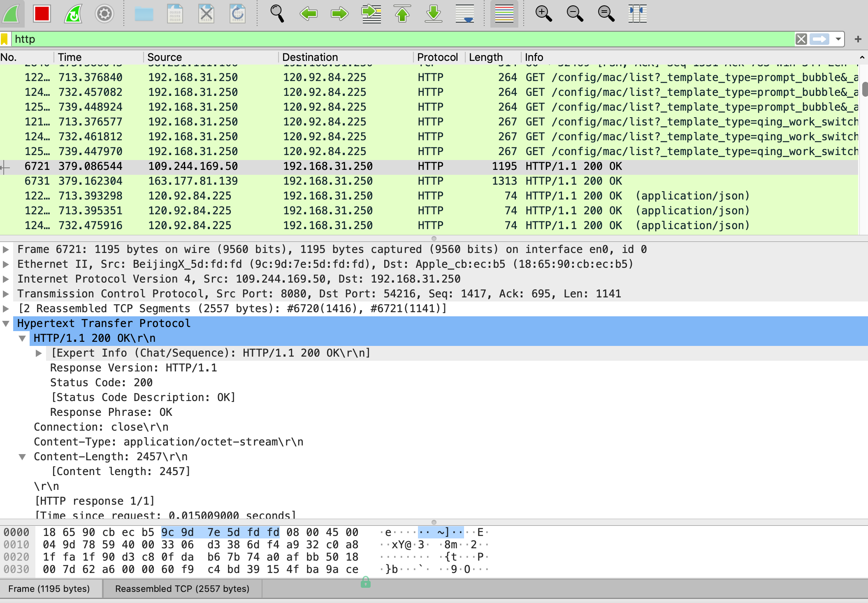Switch to the Reassembled TCP tab
Screen dimensions: 868x603
(182, 589)
